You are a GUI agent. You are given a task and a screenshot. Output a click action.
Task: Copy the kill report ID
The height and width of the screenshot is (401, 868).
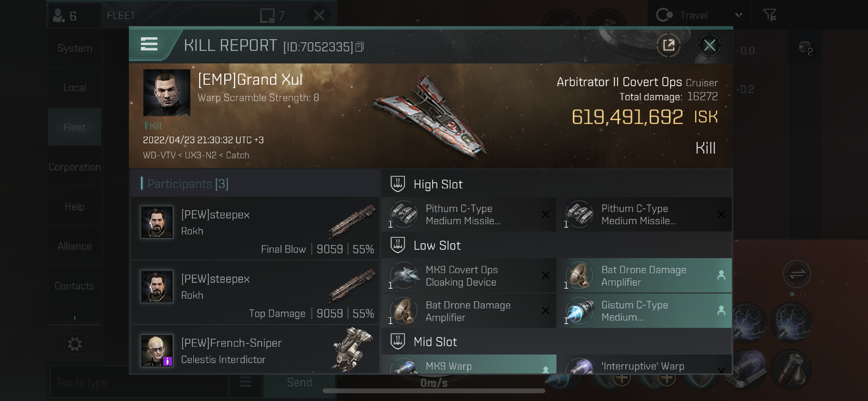[x=359, y=47]
